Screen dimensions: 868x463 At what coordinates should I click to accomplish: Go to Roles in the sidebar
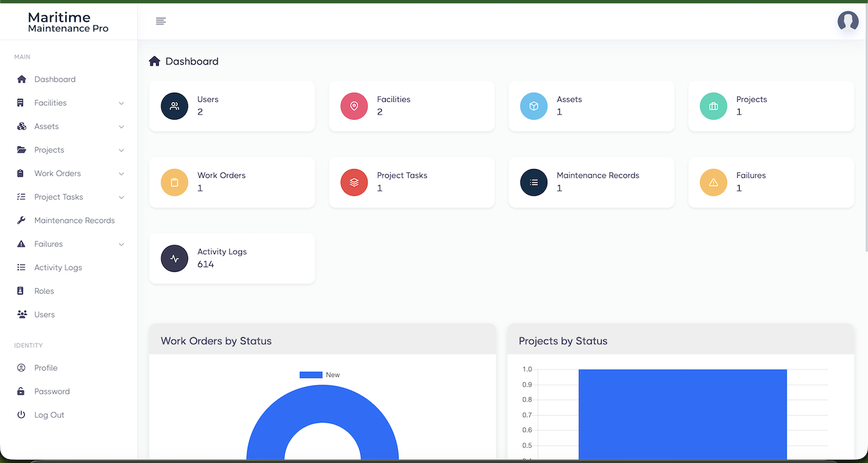(44, 291)
